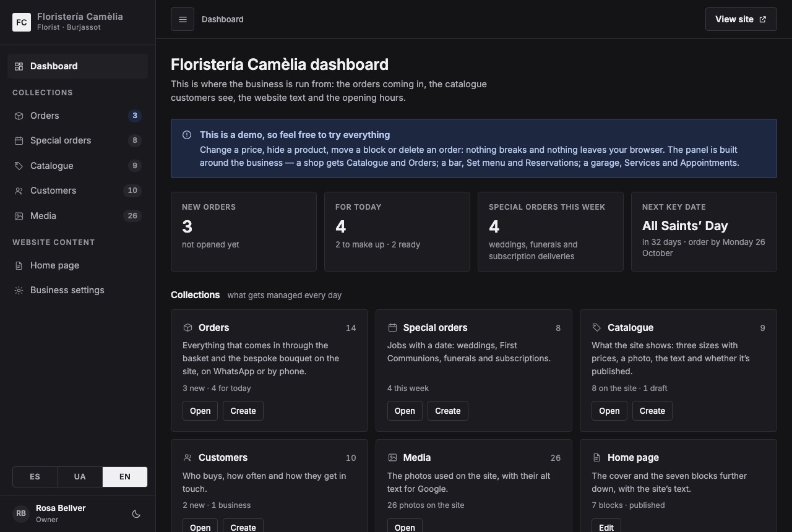Click the document icon on the Home page card
Viewport: 792px width, 532px height.
(596, 458)
